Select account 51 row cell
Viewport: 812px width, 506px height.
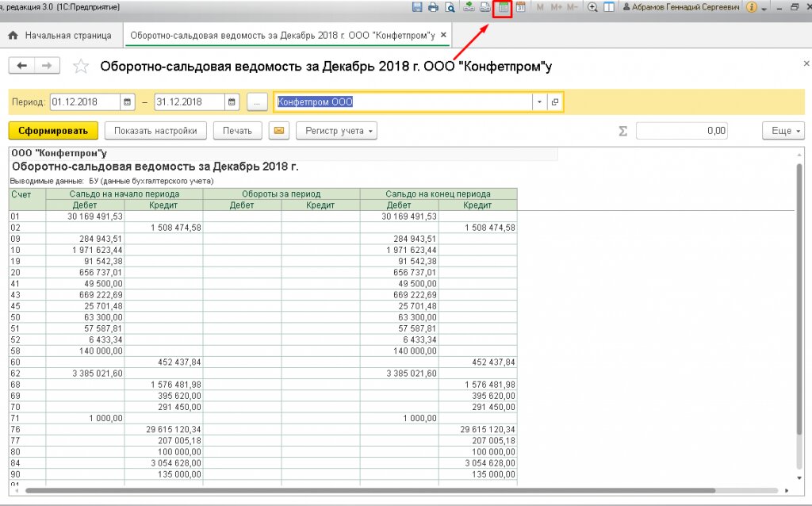tap(27, 328)
